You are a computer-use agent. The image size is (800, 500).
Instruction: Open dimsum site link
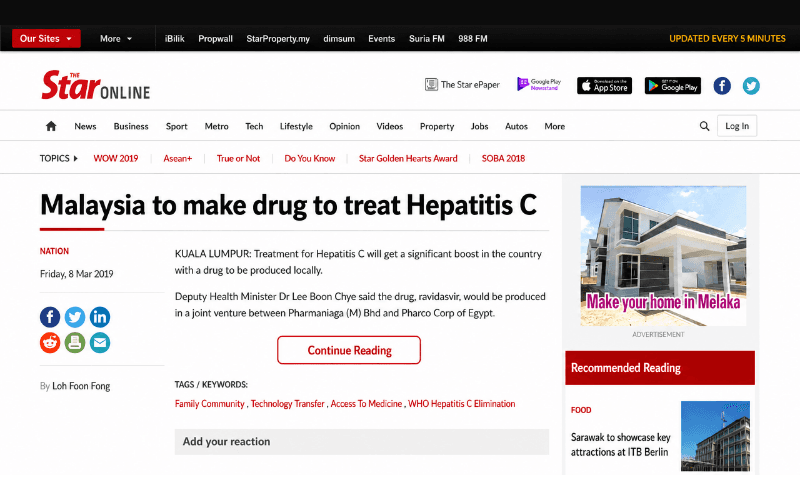(339, 39)
